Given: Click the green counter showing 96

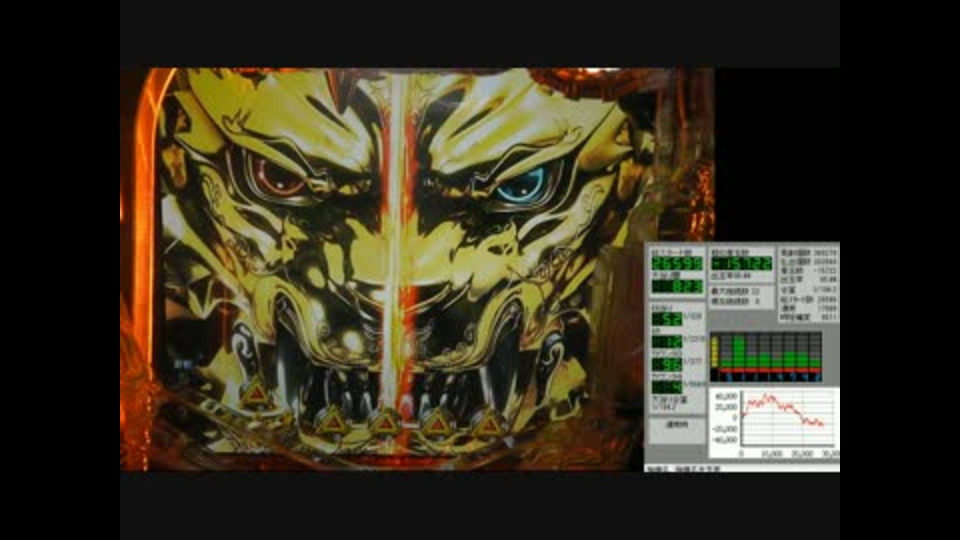Looking at the screenshot, I should (667, 364).
